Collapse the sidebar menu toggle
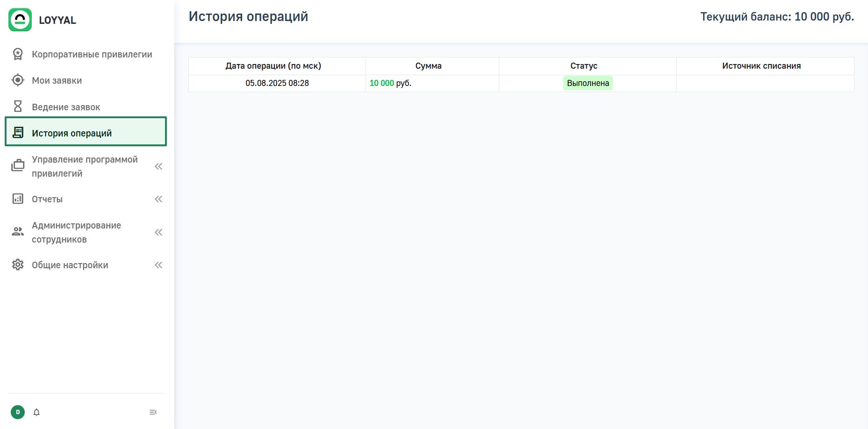This screenshot has width=868, height=429. point(153,412)
